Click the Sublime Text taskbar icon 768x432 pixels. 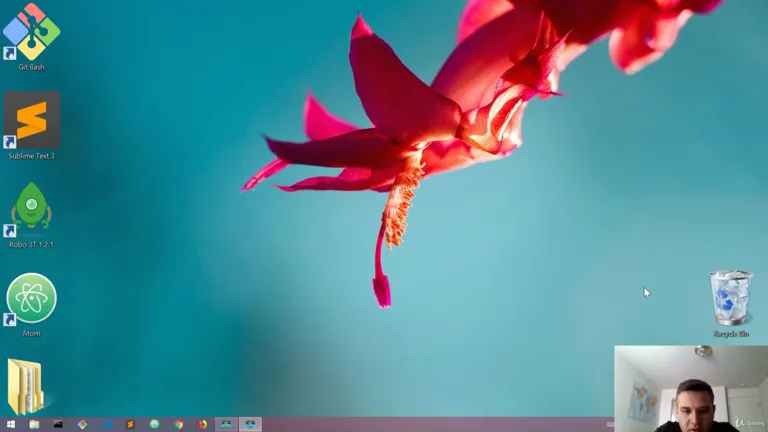[x=130, y=424]
